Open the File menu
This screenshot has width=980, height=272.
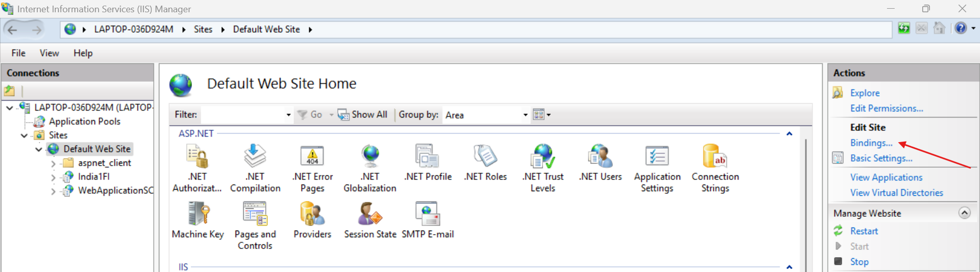point(18,53)
